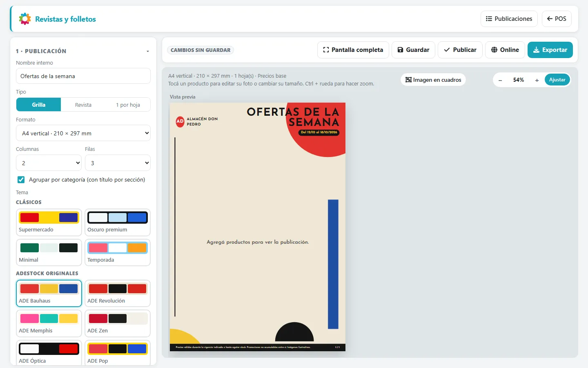Click 'Agregá productos para ver la publicación' text
Viewport: 588px width, 368px height.
pyautogui.click(x=258, y=242)
